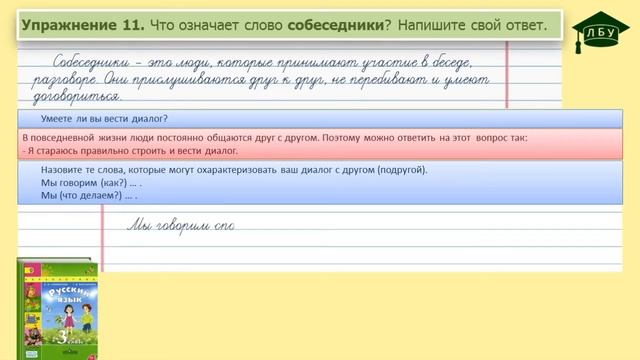
Task: Click the question "Умеете ли вы вести диалог?"
Action: (104, 119)
